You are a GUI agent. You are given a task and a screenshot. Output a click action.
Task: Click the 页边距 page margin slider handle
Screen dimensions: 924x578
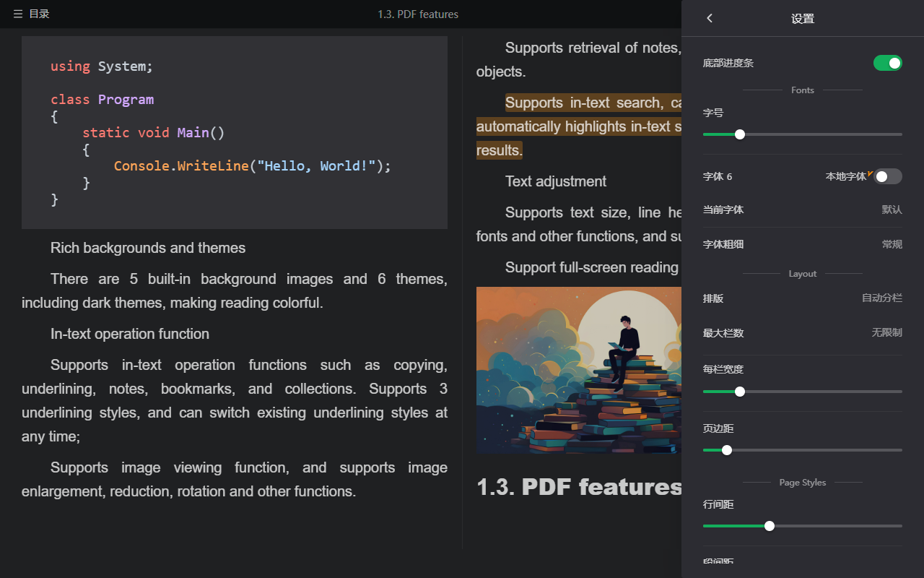click(727, 450)
